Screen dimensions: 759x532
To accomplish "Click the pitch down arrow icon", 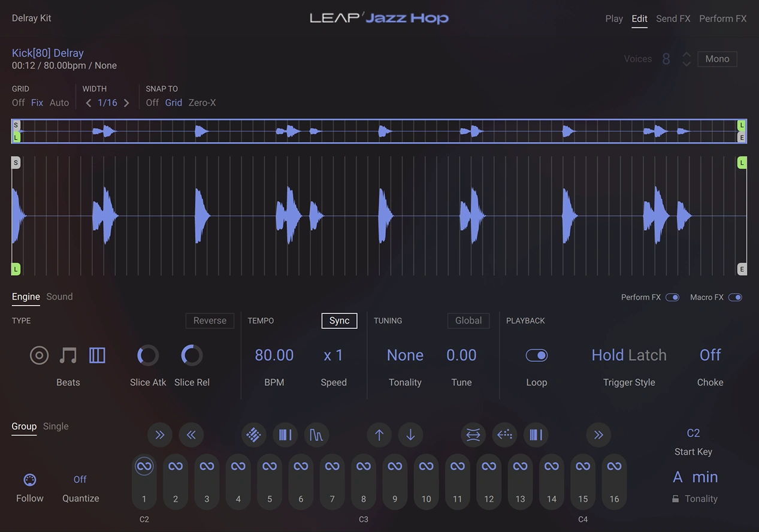I will tap(410, 435).
